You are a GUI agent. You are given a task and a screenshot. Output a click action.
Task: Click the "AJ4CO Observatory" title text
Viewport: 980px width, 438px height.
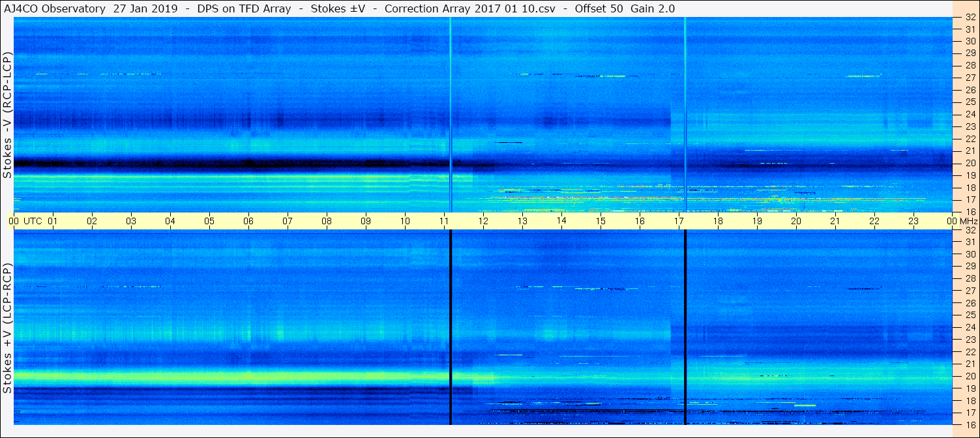point(55,8)
